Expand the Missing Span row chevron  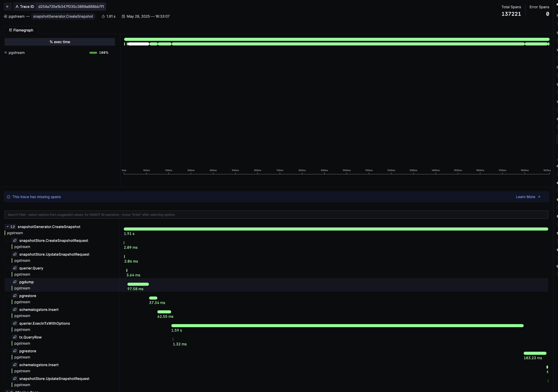(x=7, y=391)
